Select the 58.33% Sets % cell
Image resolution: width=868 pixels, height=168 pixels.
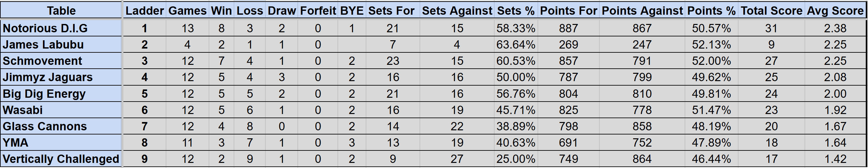515,28
